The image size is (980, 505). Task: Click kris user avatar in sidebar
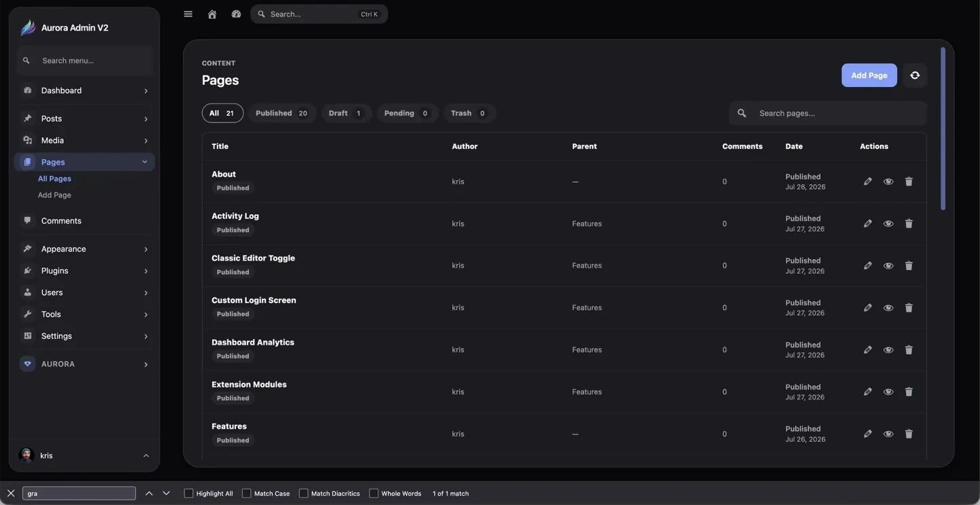click(26, 455)
